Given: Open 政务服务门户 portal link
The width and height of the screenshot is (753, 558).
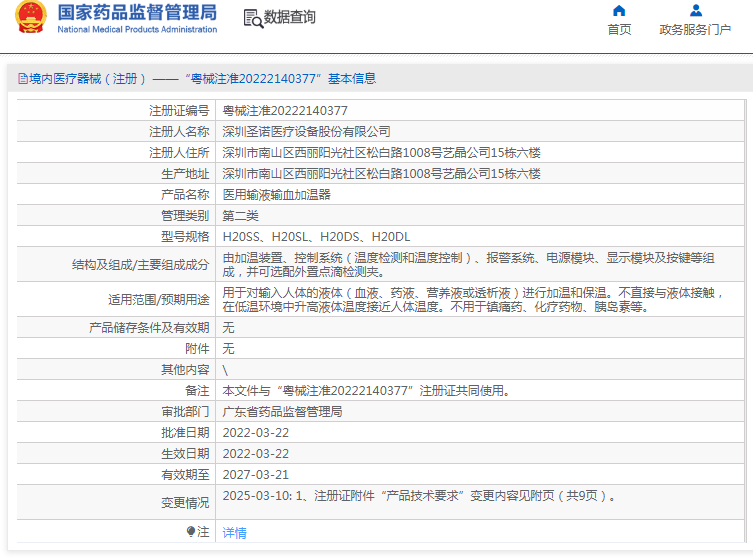Looking at the screenshot, I should click(695, 30).
